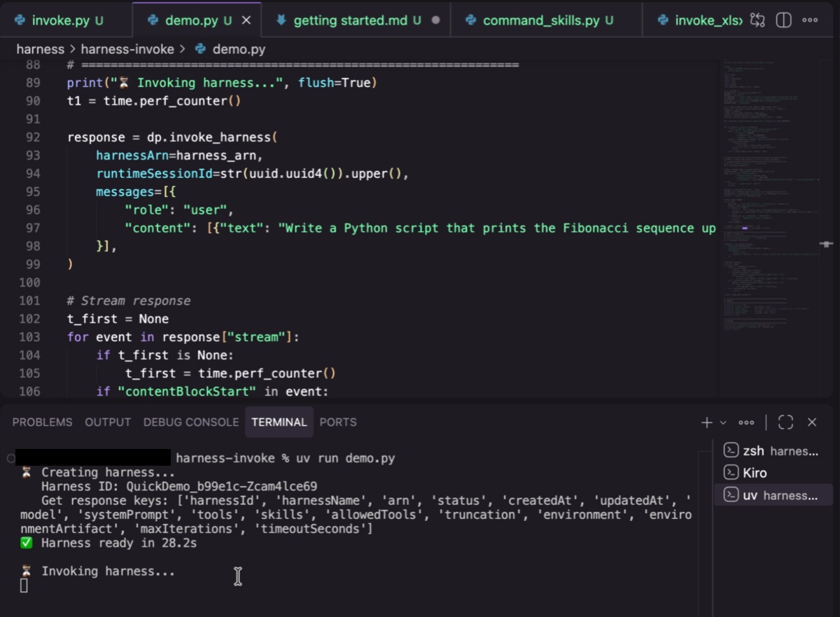The image size is (840, 617).
Task: Click the Python icon on the invoke.py tab
Action: coord(21,20)
